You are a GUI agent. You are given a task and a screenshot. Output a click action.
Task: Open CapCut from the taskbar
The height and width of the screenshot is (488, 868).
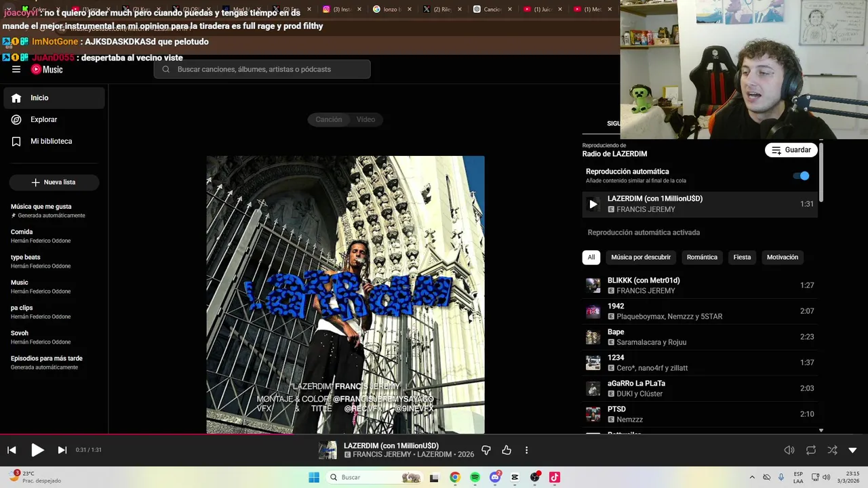click(515, 477)
